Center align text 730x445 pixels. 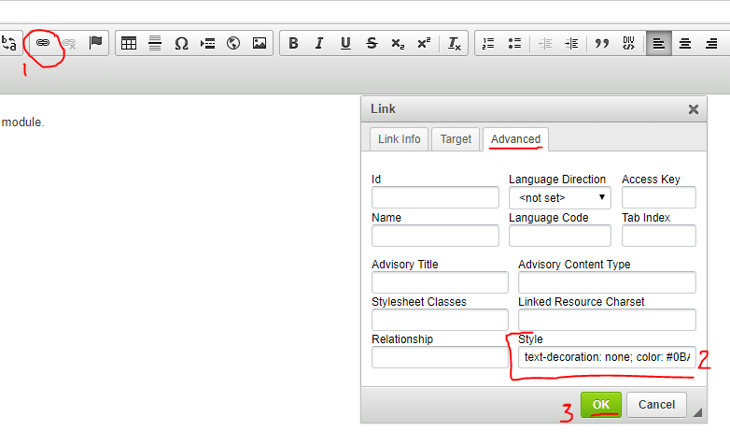tap(684, 44)
